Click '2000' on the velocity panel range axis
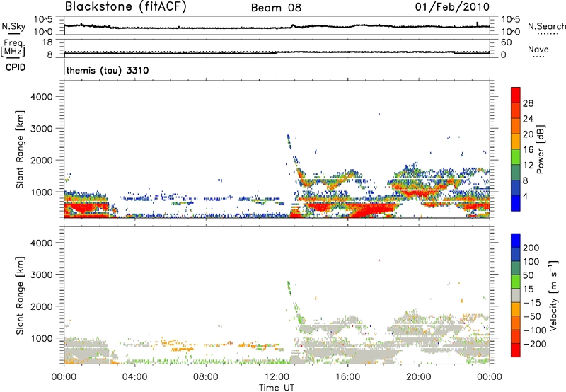The image size is (566, 392). (42, 306)
